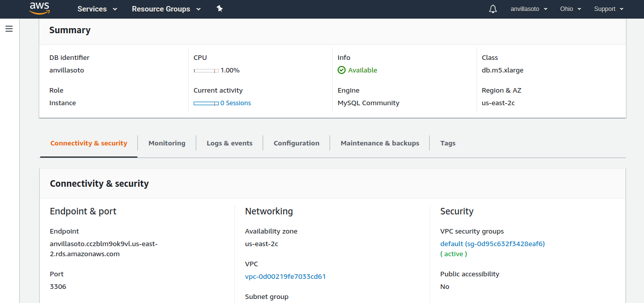Switch to the Monitoring tab
The height and width of the screenshot is (303, 644).
(x=167, y=143)
